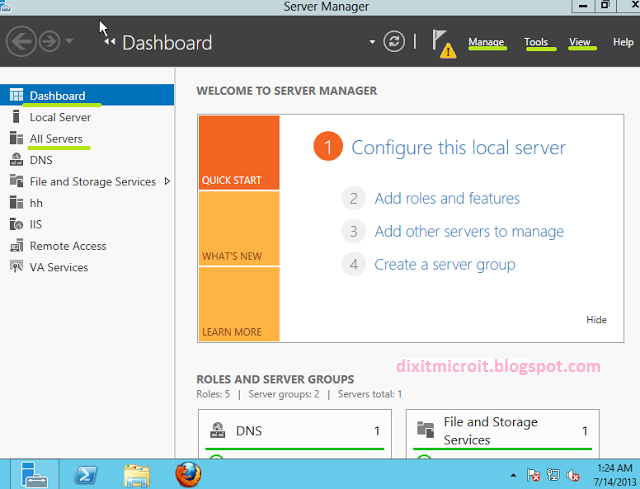This screenshot has width=640, height=489.
Task: Select Dashboard in the left pane
Action: tap(87, 95)
